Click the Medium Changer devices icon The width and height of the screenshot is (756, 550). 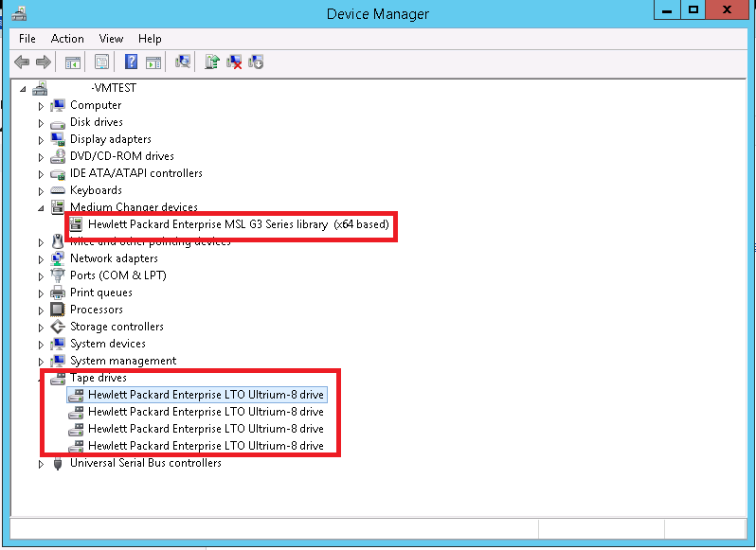[58, 207]
